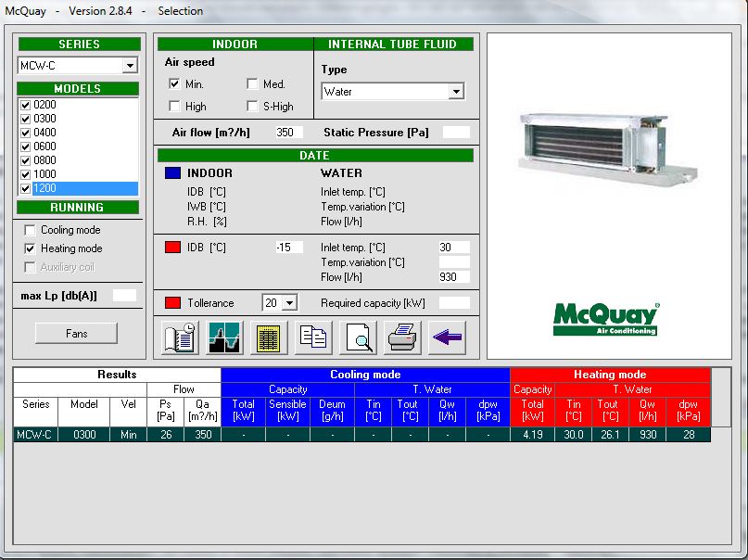Uncheck model 0600 checkbox
This screenshot has width=748, height=560.
point(26,146)
